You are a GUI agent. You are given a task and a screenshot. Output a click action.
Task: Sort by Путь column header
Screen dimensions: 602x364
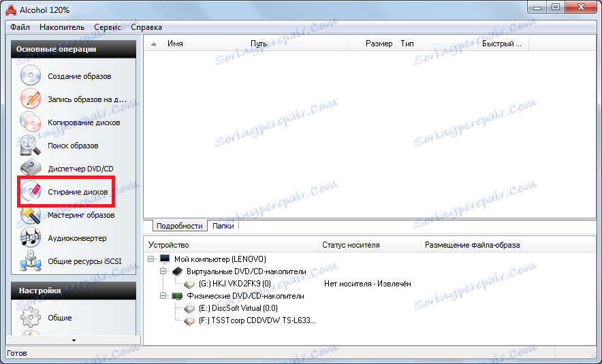click(297, 44)
